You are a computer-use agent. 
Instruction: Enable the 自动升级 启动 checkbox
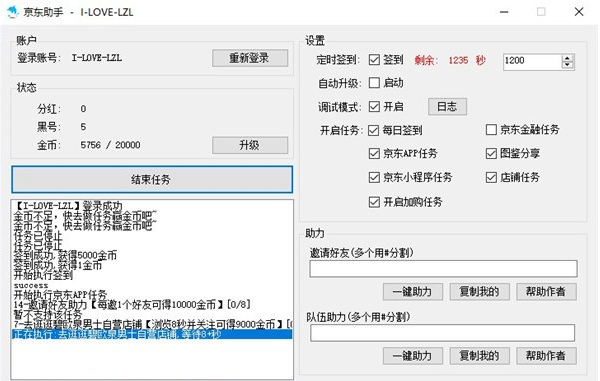pos(374,83)
